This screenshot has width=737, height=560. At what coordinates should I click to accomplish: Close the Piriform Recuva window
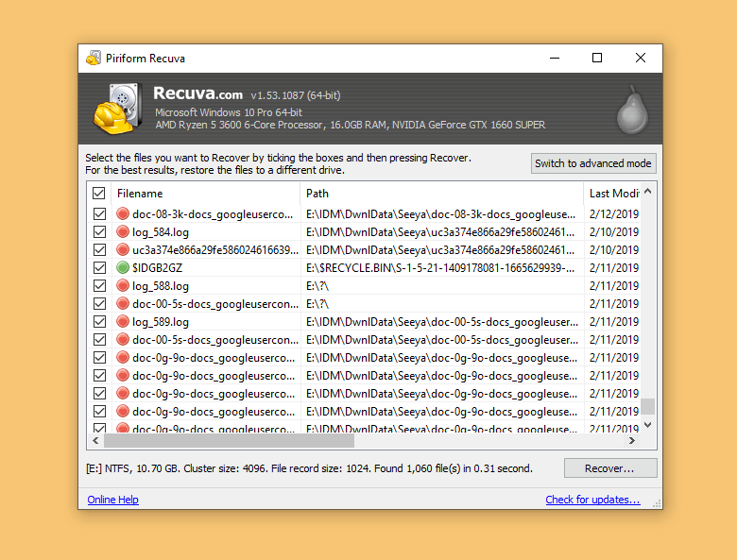(641, 58)
